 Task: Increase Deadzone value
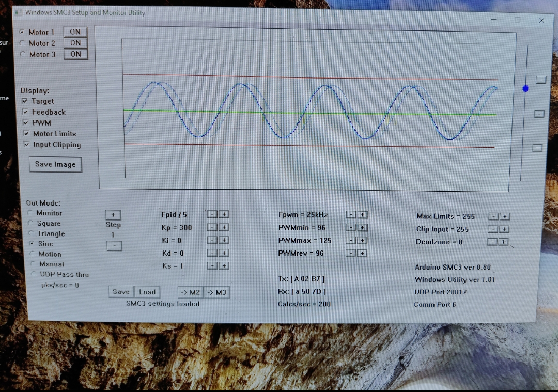click(x=503, y=242)
